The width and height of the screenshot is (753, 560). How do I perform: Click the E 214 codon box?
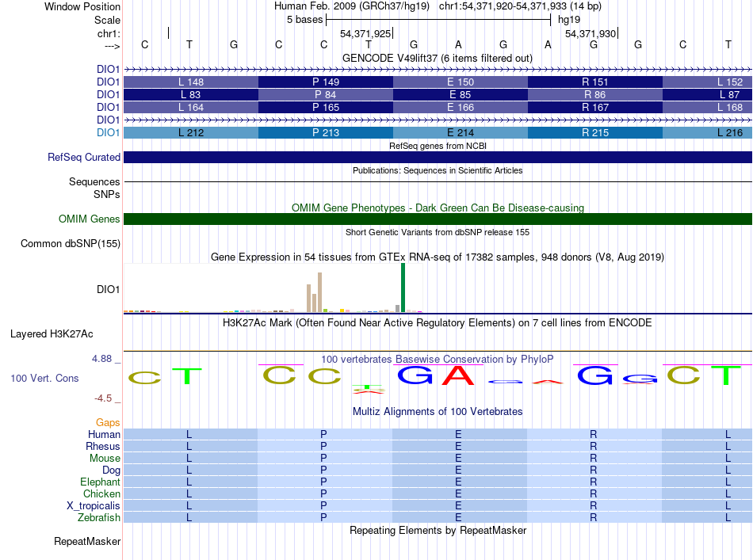(x=461, y=132)
